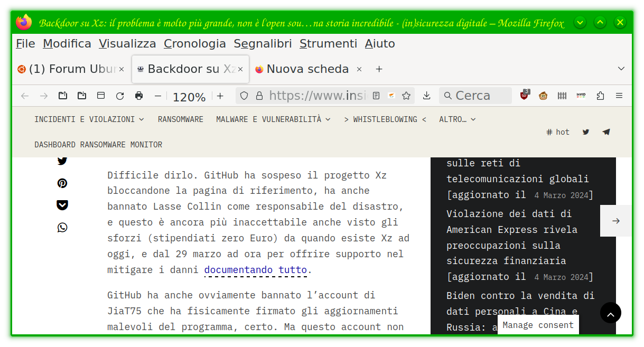Image resolution: width=644 pixels, height=347 pixels.
Task: Print the page with printer icon
Action: click(139, 96)
